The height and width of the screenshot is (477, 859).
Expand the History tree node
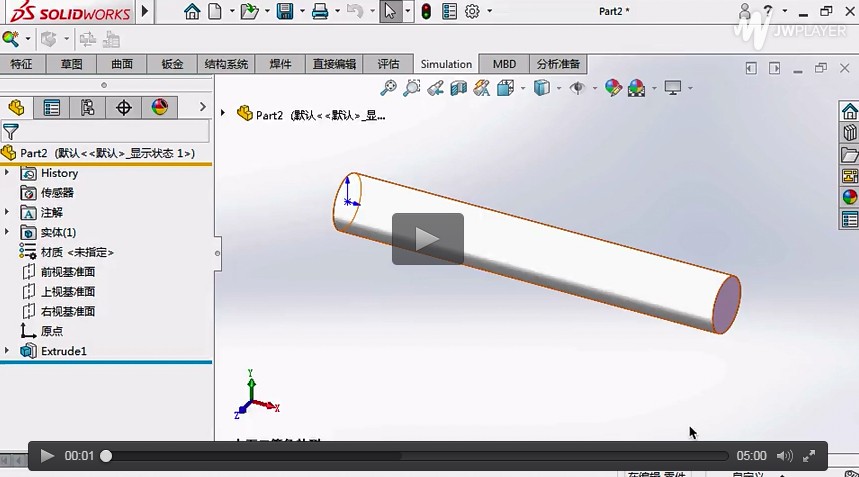(8, 173)
